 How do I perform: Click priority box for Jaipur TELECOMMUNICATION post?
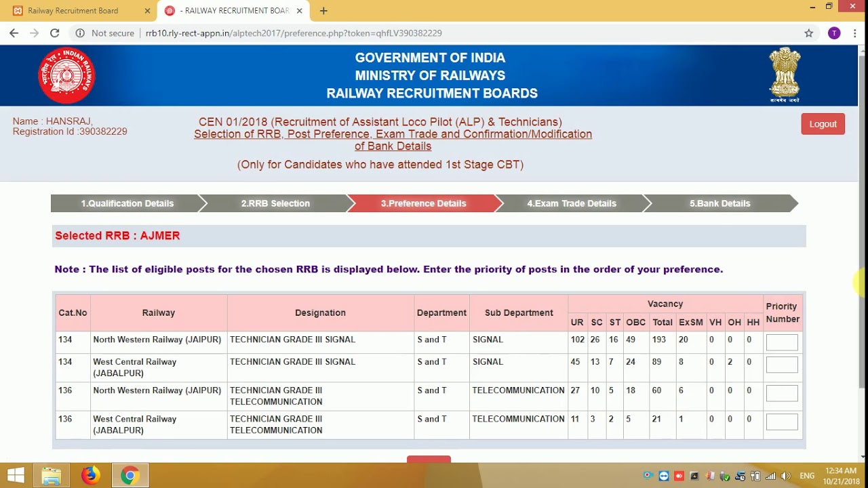[782, 393]
